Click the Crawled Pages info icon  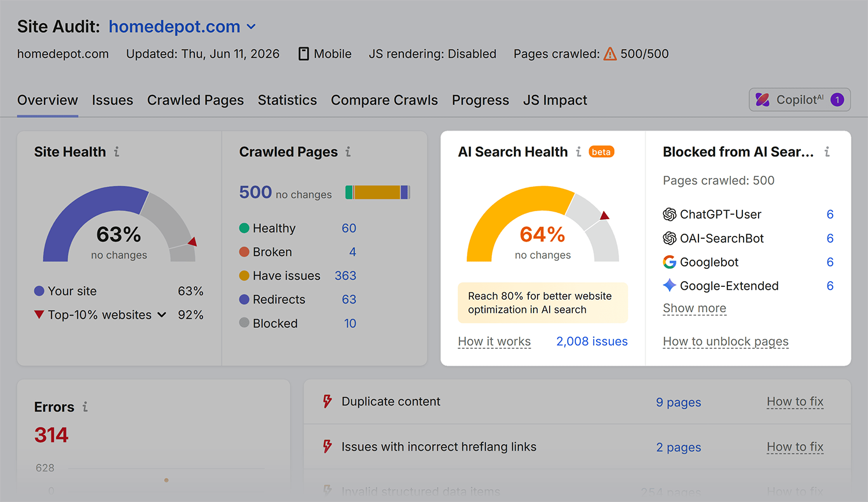[348, 152]
